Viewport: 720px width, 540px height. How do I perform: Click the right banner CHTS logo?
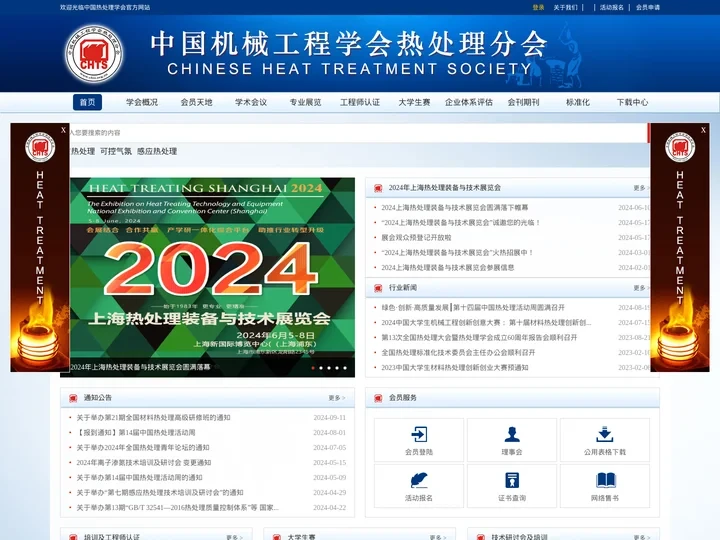(680, 147)
